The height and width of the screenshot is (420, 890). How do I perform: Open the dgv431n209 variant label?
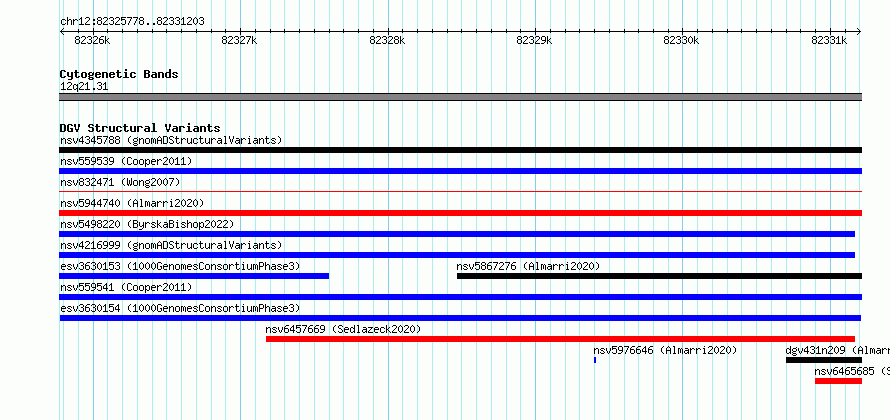[x=838, y=350]
